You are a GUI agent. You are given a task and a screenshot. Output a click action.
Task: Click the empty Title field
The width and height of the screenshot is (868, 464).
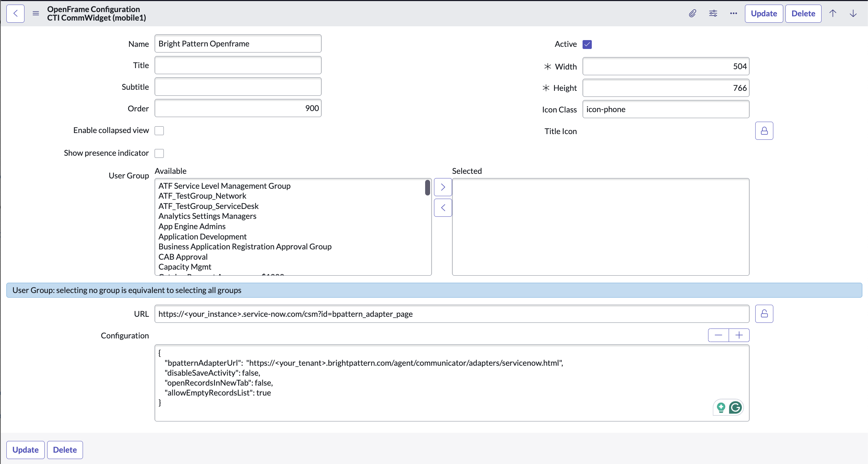[x=238, y=65]
